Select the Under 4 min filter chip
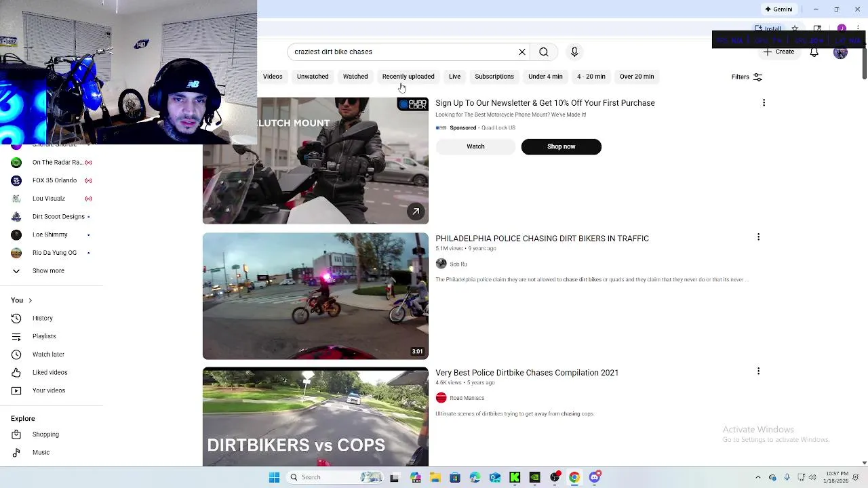868x488 pixels. pos(545,77)
